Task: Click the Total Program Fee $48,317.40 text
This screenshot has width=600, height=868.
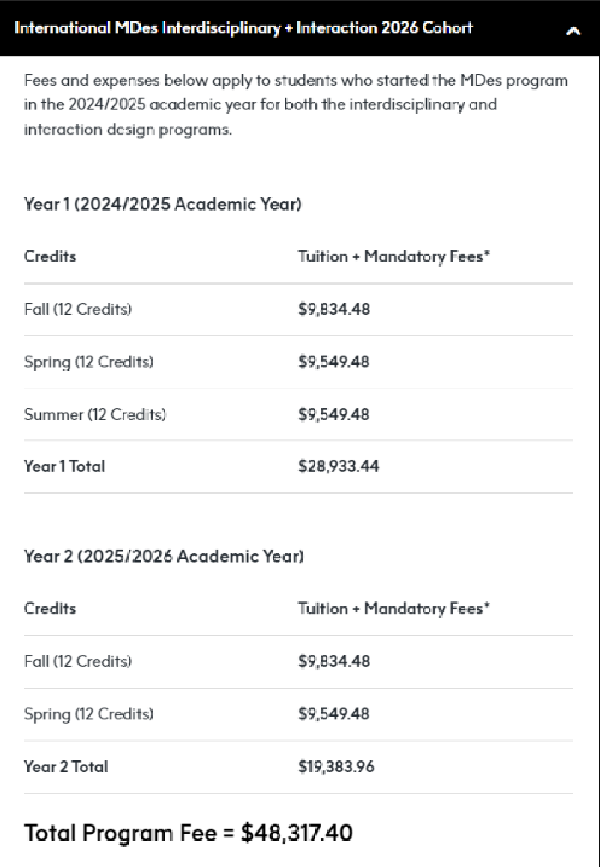Action: pos(188,833)
